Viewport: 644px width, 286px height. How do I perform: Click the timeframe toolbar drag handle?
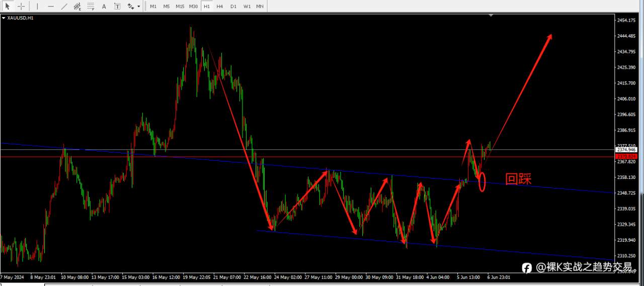point(145,7)
